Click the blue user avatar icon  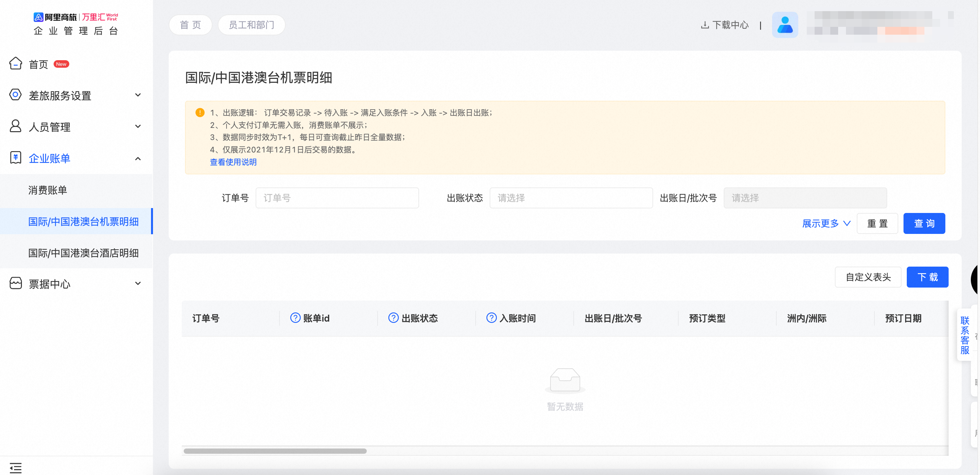pyautogui.click(x=785, y=25)
